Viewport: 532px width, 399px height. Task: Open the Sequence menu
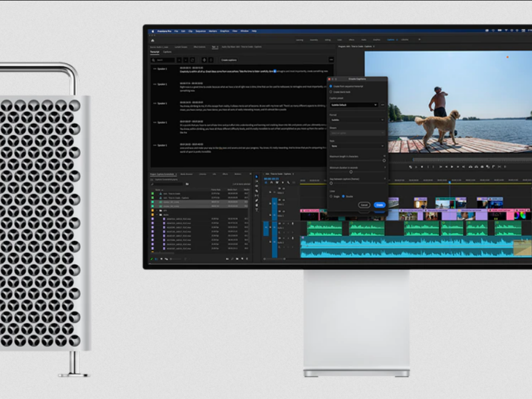point(200,31)
